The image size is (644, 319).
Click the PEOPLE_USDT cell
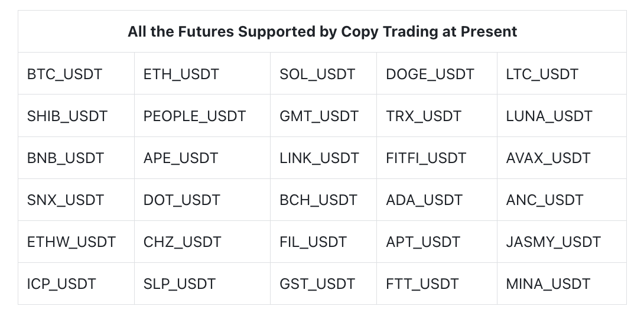[x=194, y=116]
